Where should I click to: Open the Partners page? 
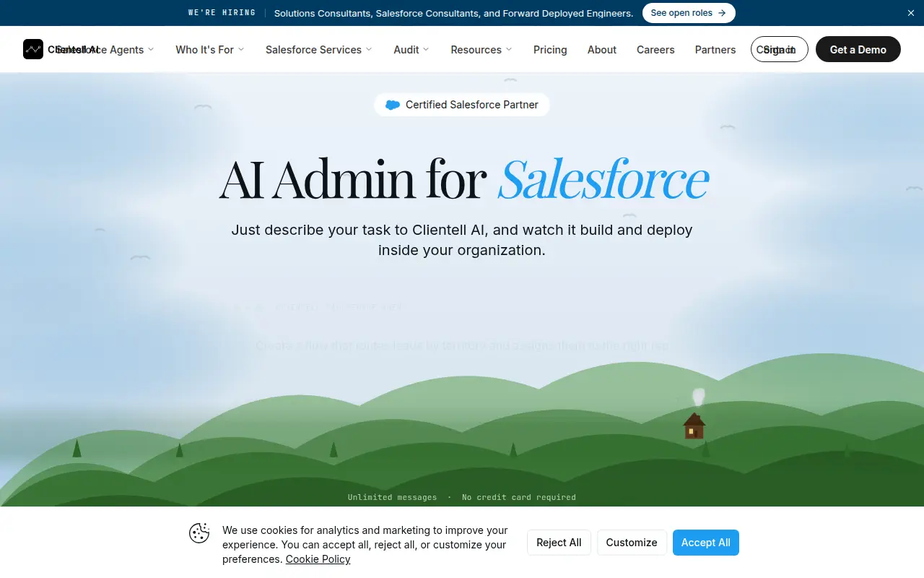pos(715,49)
